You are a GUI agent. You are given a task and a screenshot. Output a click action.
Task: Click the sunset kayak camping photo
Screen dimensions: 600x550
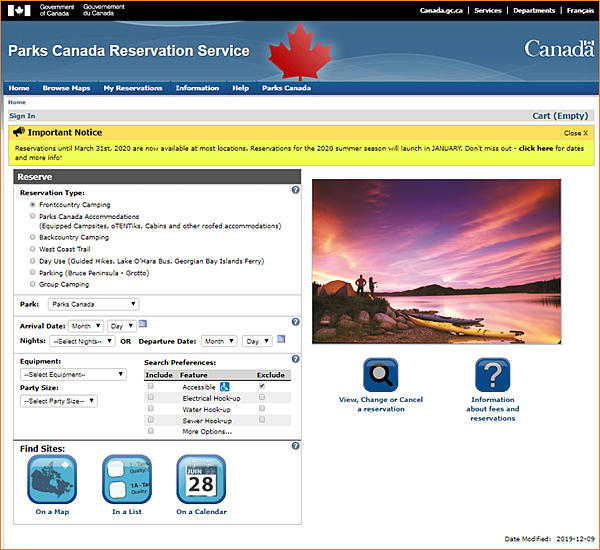coord(437,261)
